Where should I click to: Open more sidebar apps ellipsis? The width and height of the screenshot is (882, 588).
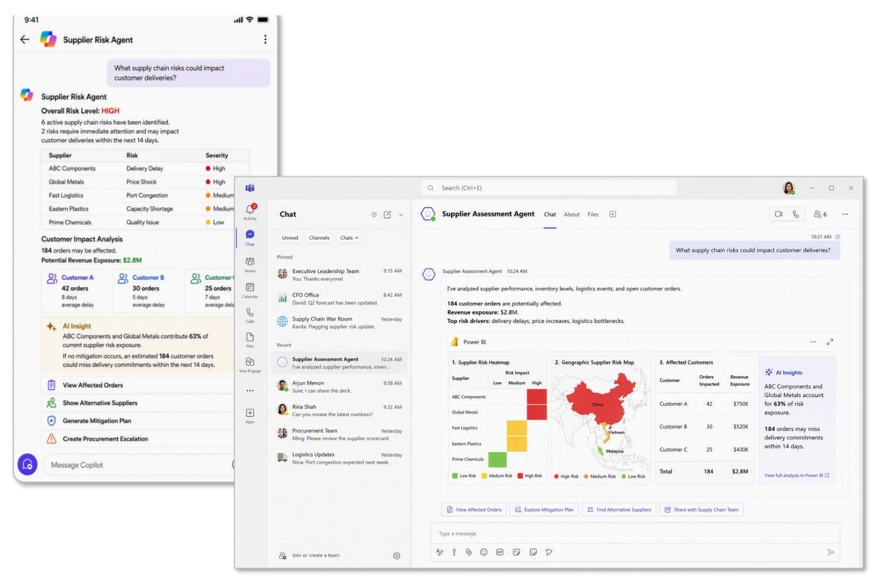[250, 390]
